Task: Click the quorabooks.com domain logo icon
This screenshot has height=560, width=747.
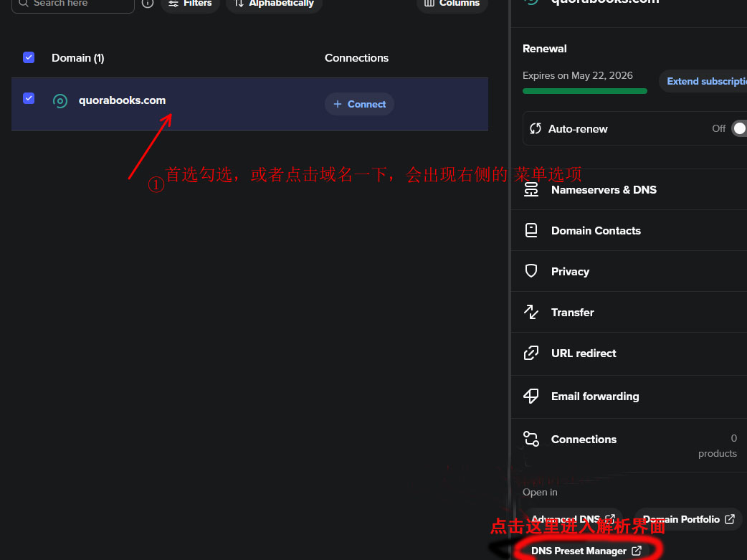Action: coord(60,101)
